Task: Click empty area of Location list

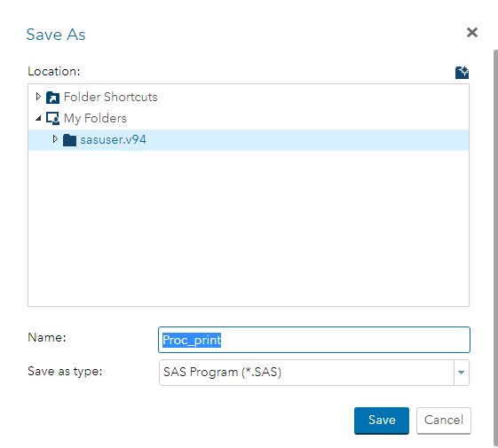Action: click(x=249, y=229)
